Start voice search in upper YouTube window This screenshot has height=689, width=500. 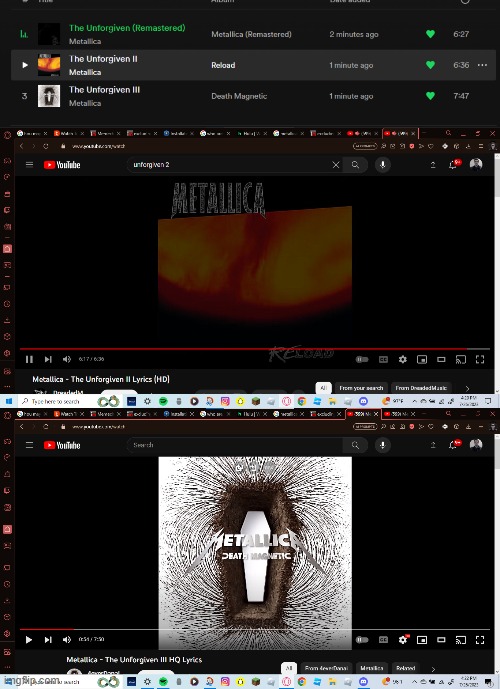[x=383, y=165]
